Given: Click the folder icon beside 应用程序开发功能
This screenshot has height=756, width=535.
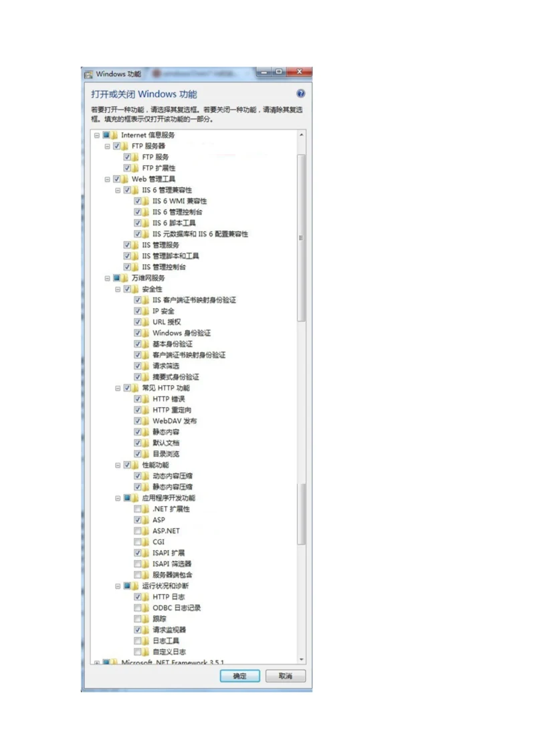Looking at the screenshot, I should [136, 497].
